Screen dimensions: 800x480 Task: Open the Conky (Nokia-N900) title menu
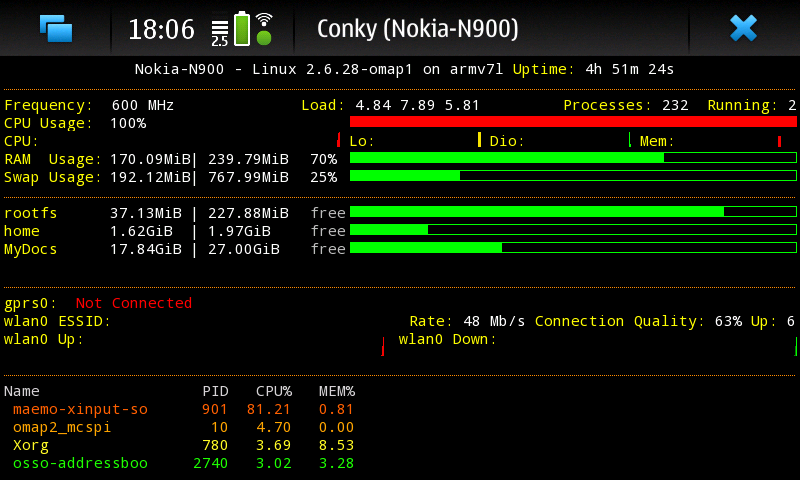click(418, 28)
